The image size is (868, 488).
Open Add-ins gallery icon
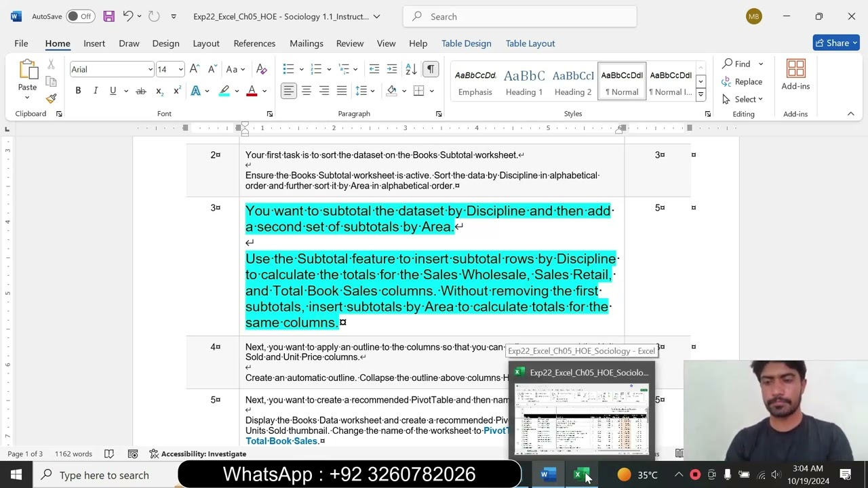click(795, 75)
